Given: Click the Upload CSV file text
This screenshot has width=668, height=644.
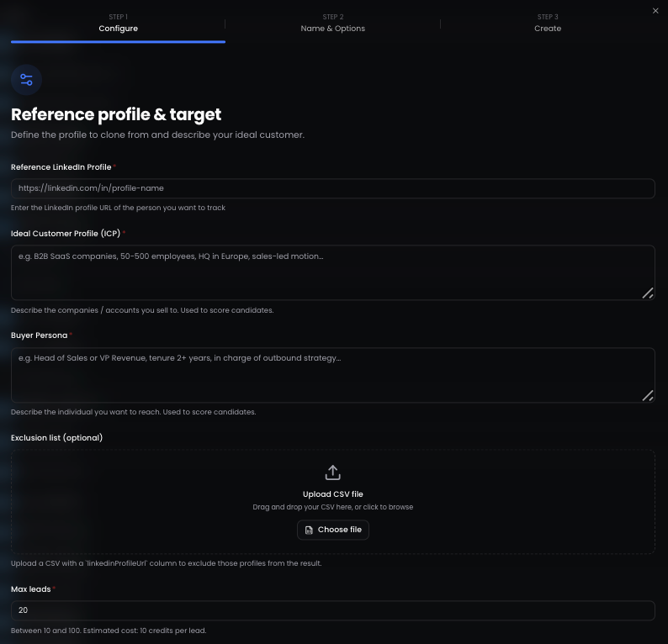Looking at the screenshot, I should coord(332,494).
